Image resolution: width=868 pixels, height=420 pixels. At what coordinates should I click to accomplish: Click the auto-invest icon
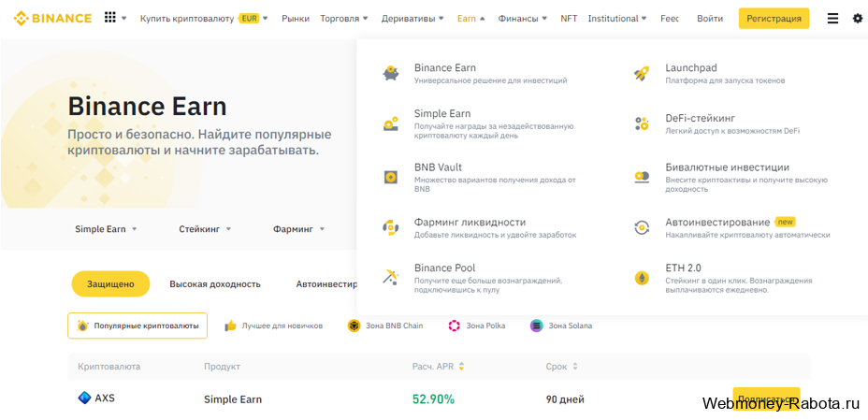(x=642, y=227)
